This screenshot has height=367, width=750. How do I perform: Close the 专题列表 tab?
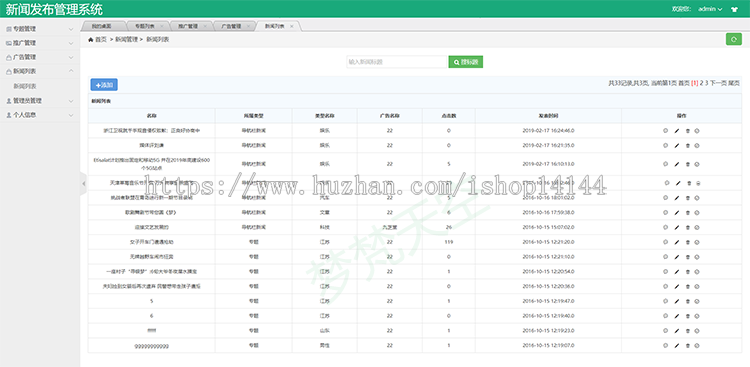pos(161,26)
